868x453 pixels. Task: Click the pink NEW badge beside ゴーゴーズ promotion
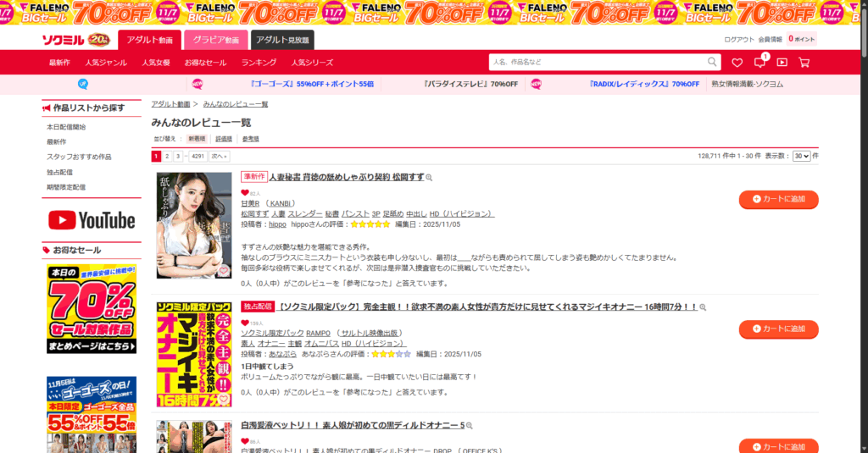(x=197, y=84)
